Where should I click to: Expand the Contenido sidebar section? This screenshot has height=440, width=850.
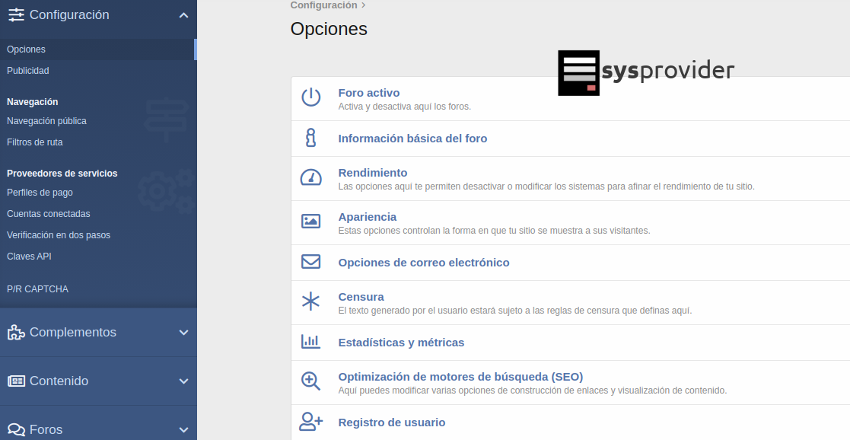(x=183, y=381)
